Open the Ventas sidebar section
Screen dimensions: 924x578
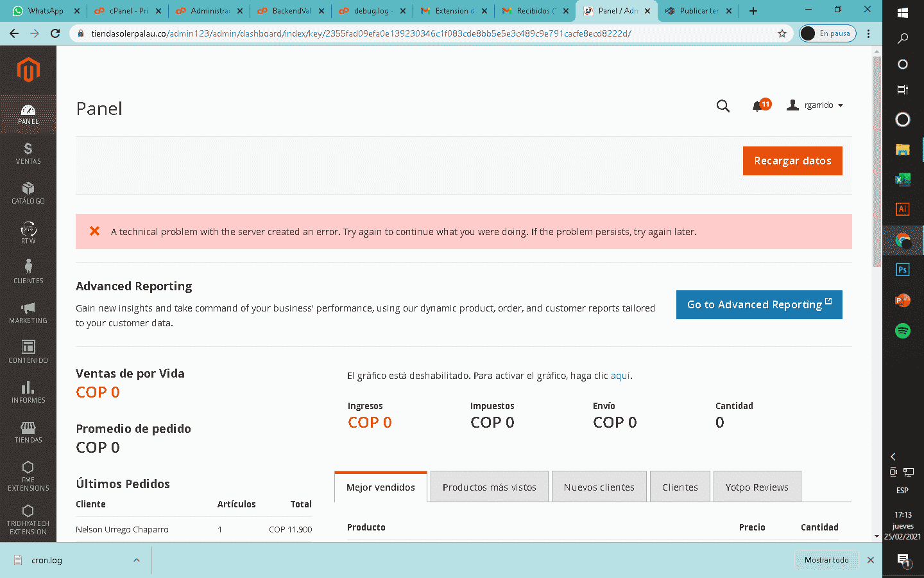[28, 154]
